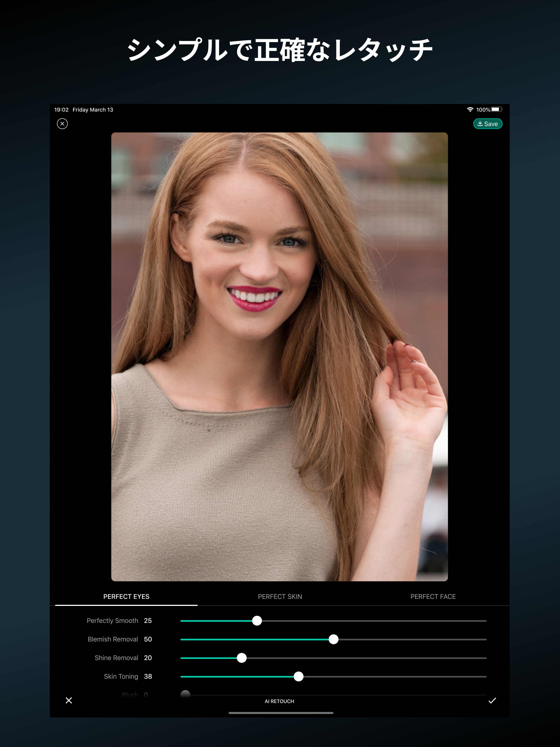Tap the portrait photo preview
This screenshot has width=560, height=747.
(x=279, y=356)
